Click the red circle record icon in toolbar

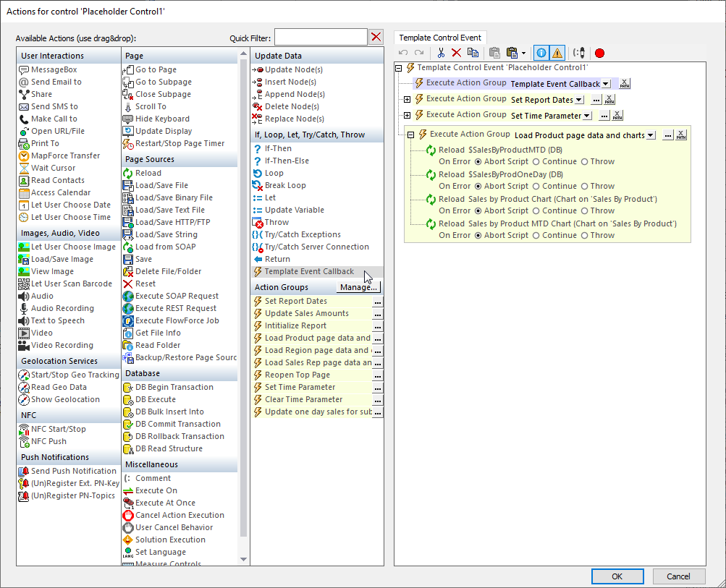coord(599,53)
